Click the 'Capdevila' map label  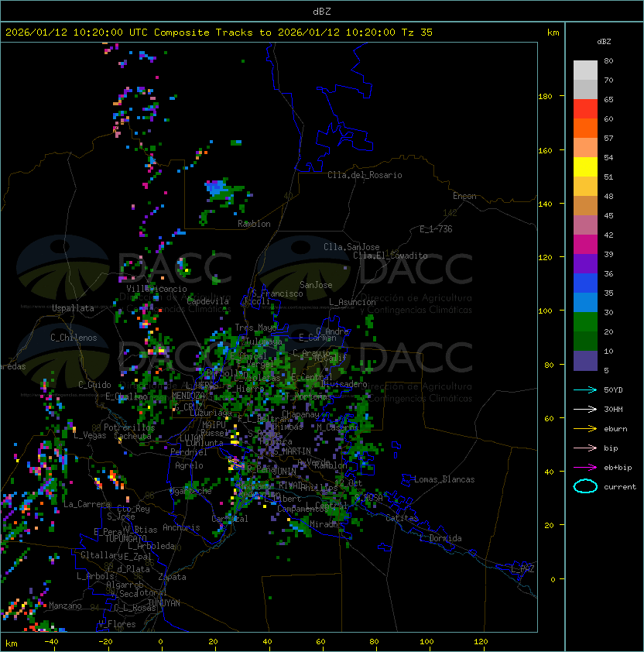click(x=208, y=301)
